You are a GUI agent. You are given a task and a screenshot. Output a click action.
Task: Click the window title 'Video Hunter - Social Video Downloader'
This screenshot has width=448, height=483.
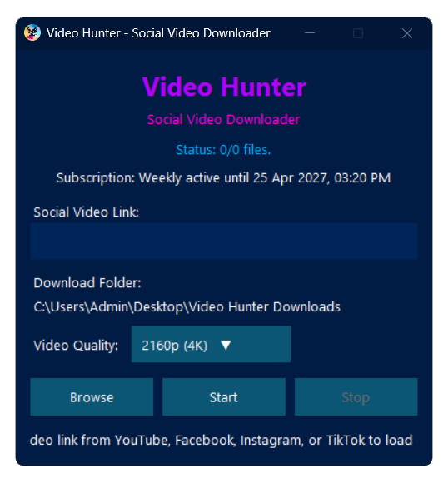coord(158,33)
